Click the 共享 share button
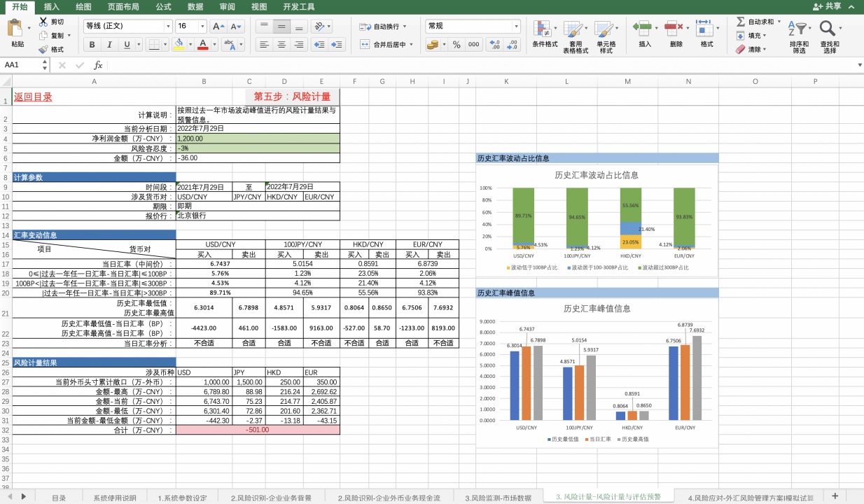864x504 pixels. pyautogui.click(x=828, y=6)
